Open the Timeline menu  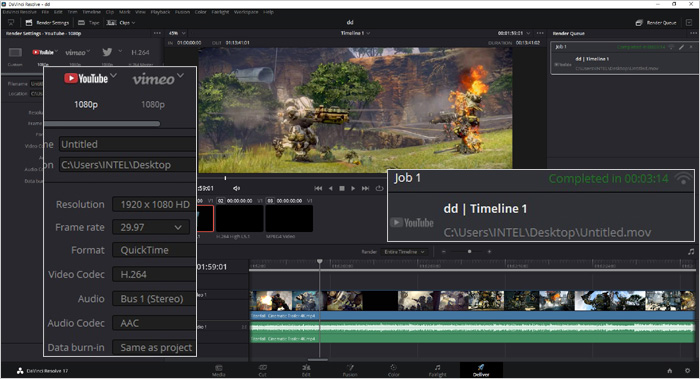[92, 12]
